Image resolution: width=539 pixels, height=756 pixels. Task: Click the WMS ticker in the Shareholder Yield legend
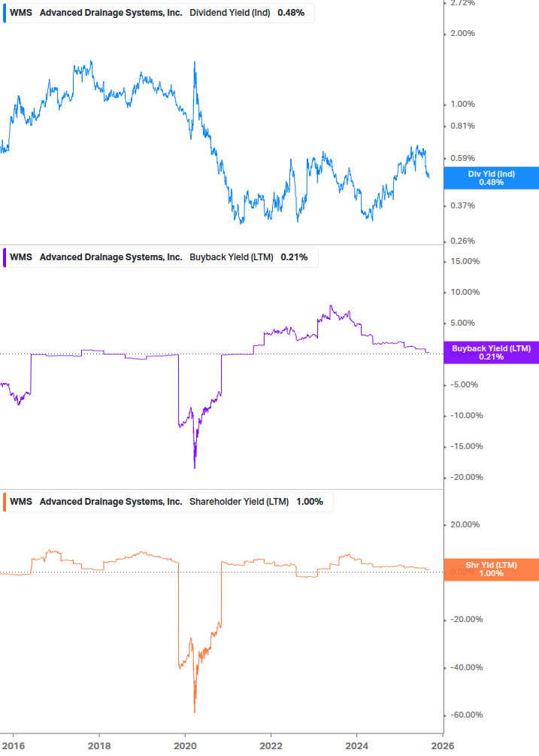[x=21, y=502]
